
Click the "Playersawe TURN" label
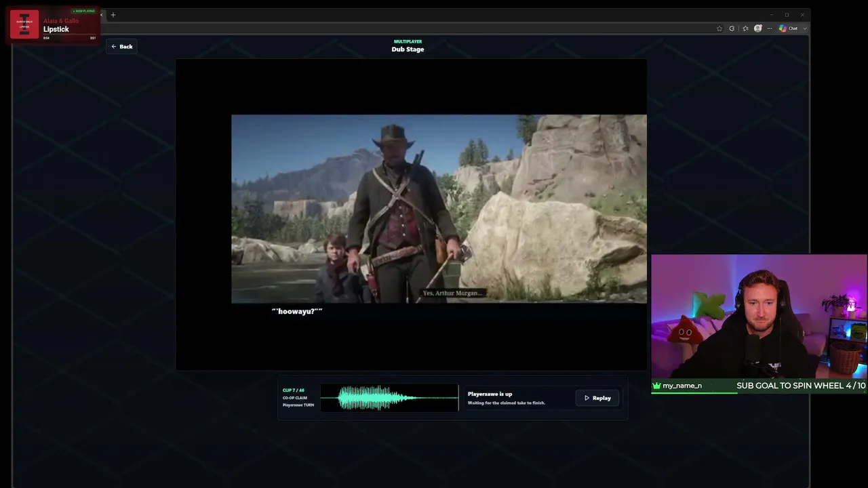click(x=298, y=405)
